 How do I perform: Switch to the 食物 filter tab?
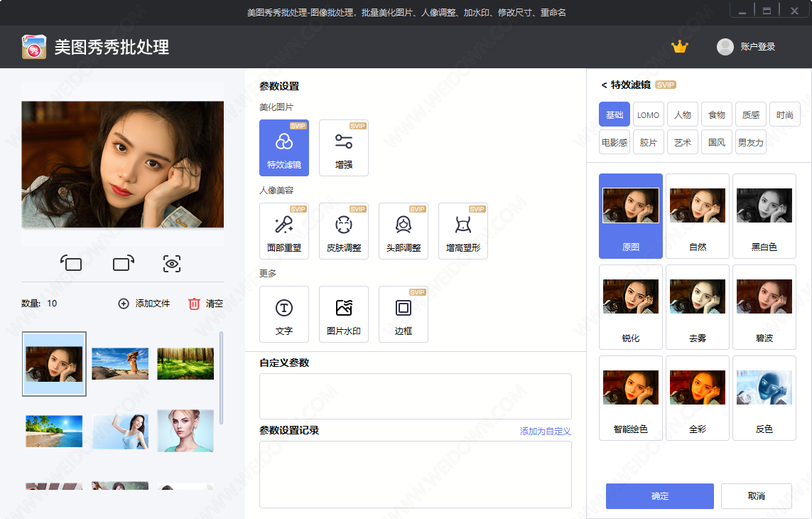(x=717, y=114)
